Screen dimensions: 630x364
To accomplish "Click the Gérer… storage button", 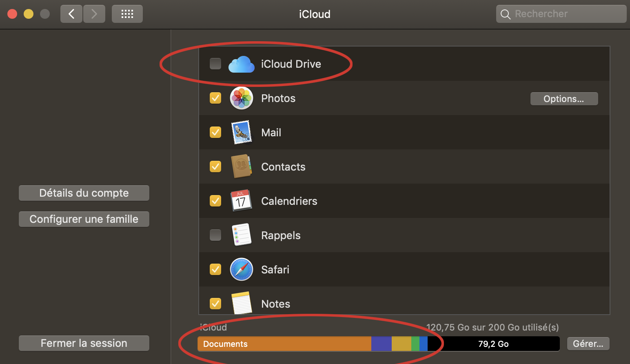I will point(588,344).
